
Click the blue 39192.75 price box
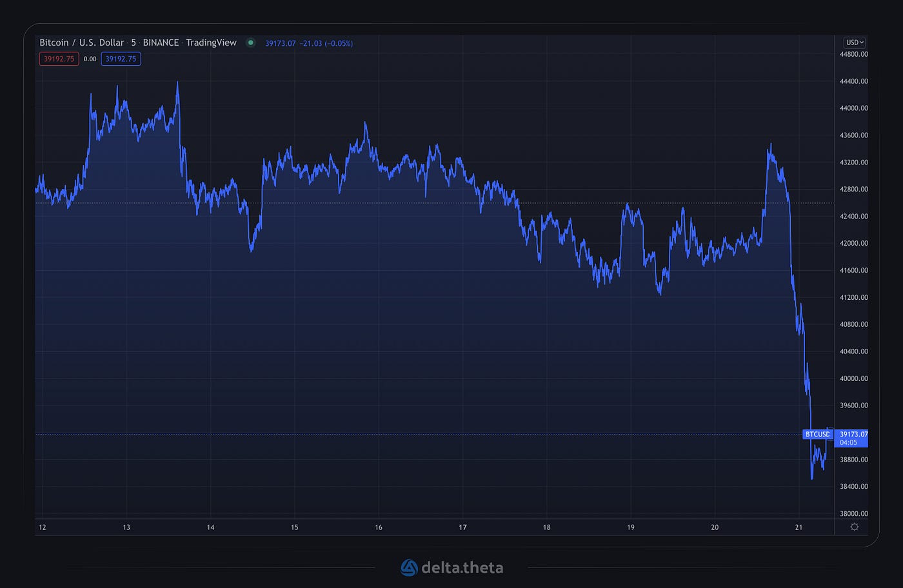click(x=121, y=59)
